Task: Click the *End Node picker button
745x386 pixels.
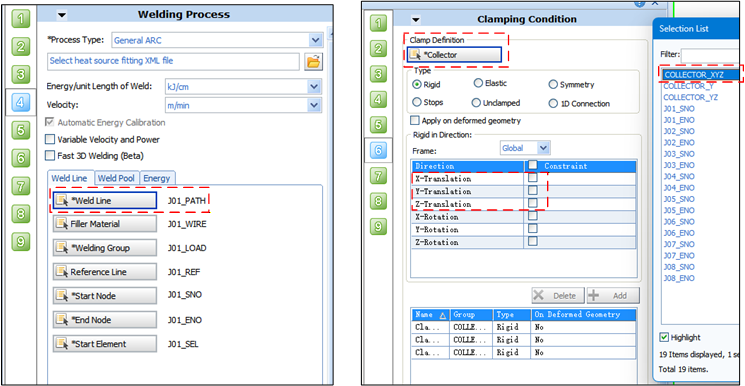Action: (x=105, y=320)
